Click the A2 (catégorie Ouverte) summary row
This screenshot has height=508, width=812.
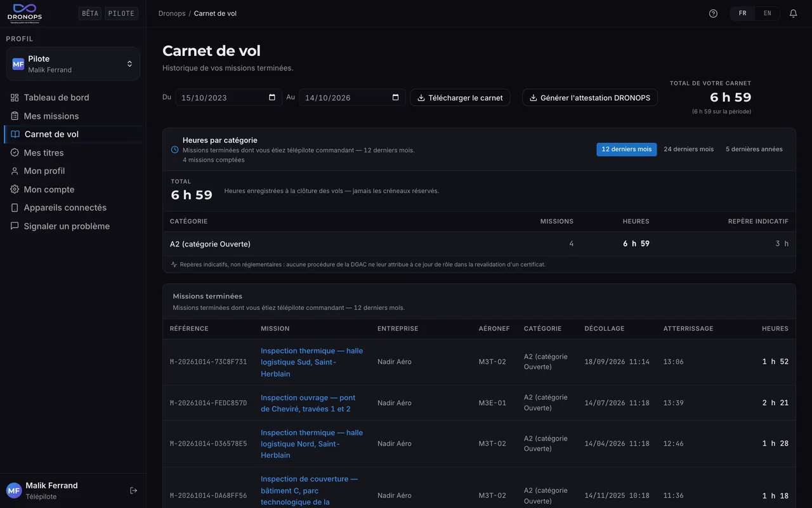479,244
